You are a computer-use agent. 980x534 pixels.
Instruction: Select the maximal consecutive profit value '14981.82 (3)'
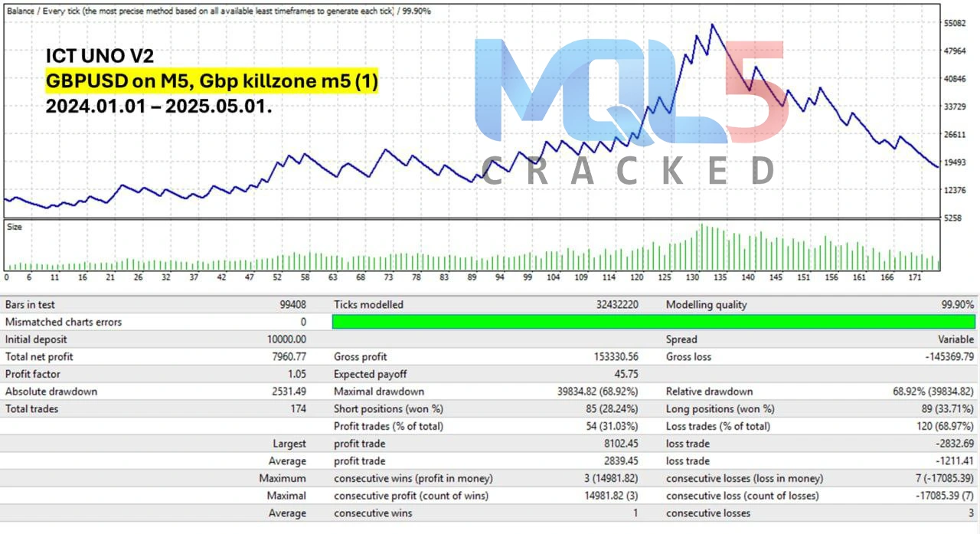coord(610,496)
